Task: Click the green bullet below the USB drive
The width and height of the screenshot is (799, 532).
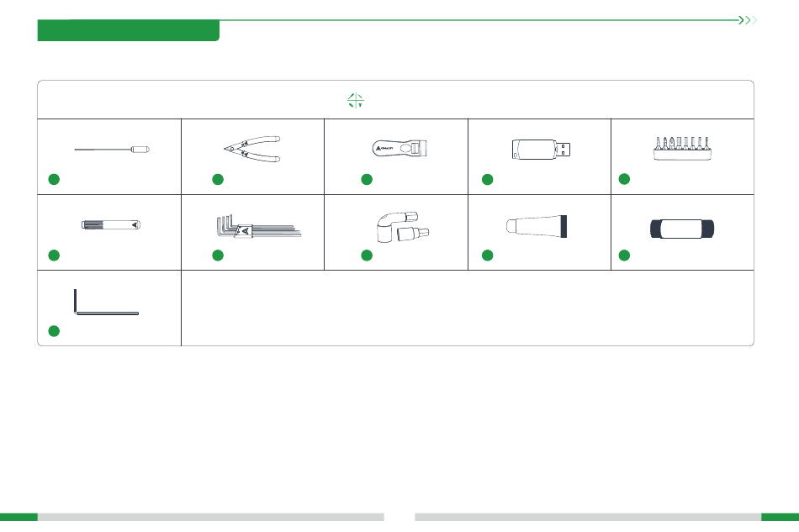Action: tap(487, 179)
